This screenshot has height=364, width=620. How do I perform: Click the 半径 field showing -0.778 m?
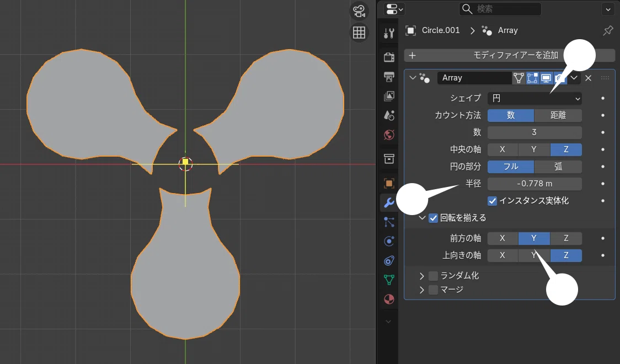point(535,184)
